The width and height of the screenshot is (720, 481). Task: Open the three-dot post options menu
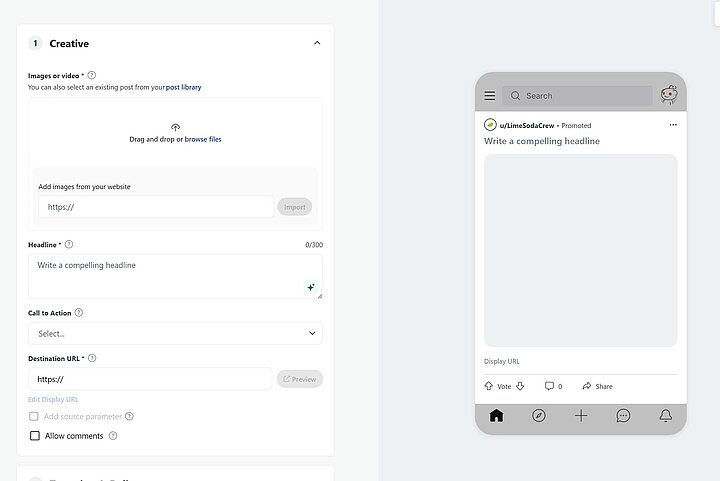673,125
